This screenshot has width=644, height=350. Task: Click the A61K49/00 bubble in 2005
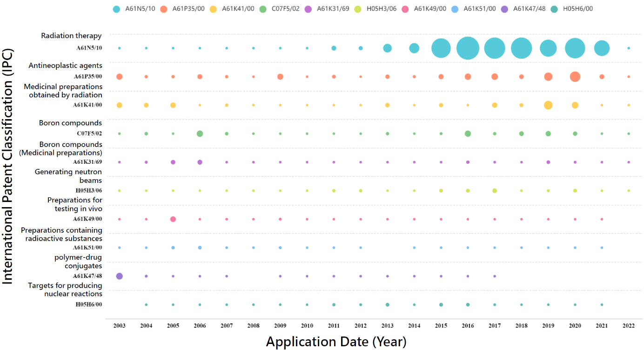click(x=173, y=219)
